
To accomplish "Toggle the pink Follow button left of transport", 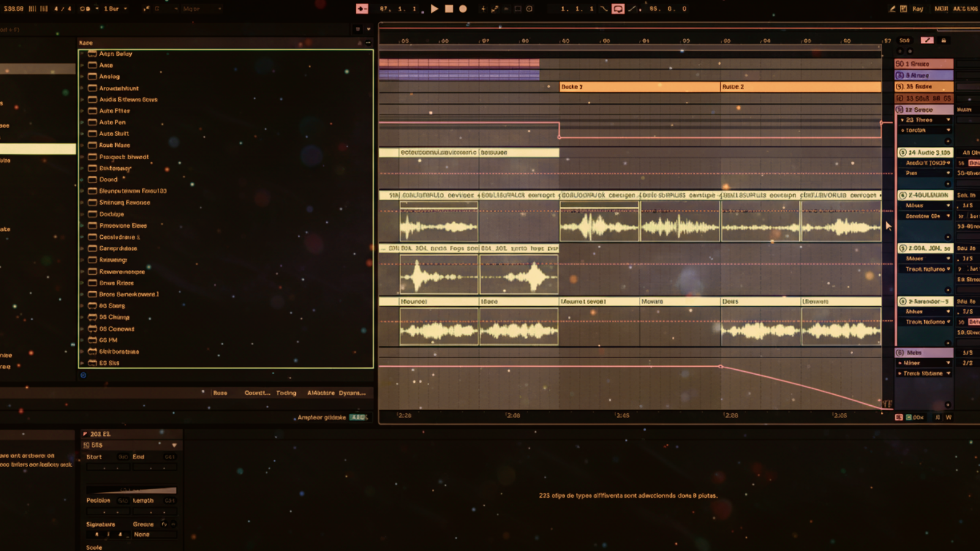I will pos(362,9).
